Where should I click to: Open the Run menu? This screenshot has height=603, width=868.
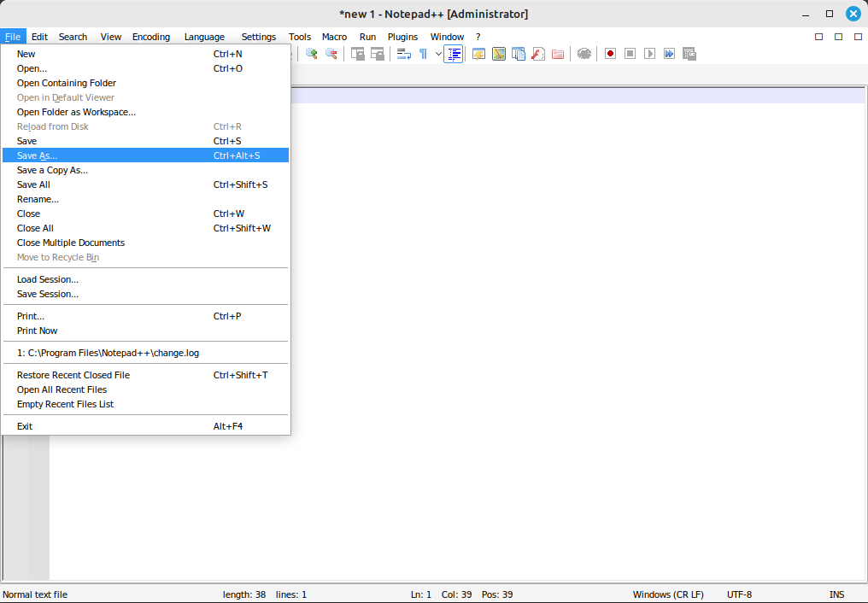(367, 37)
